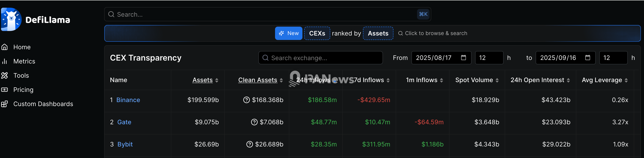Click Bybit 24h inflow $28.35m

click(324, 144)
